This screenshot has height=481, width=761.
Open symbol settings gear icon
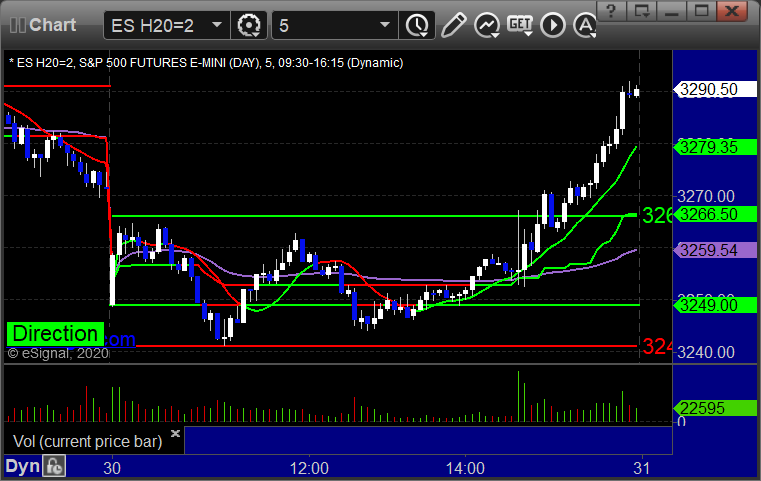pos(249,23)
